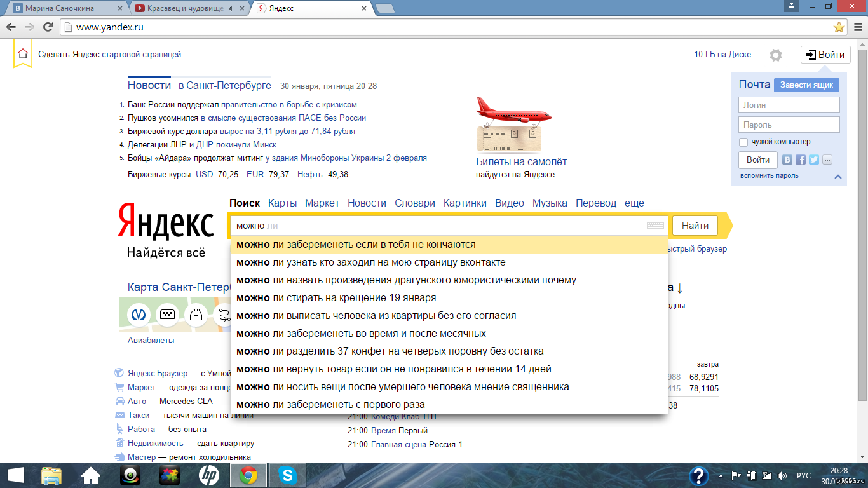Click the 'Завести ящик' button
Screen dimensions: 868x488
[x=806, y=85]
